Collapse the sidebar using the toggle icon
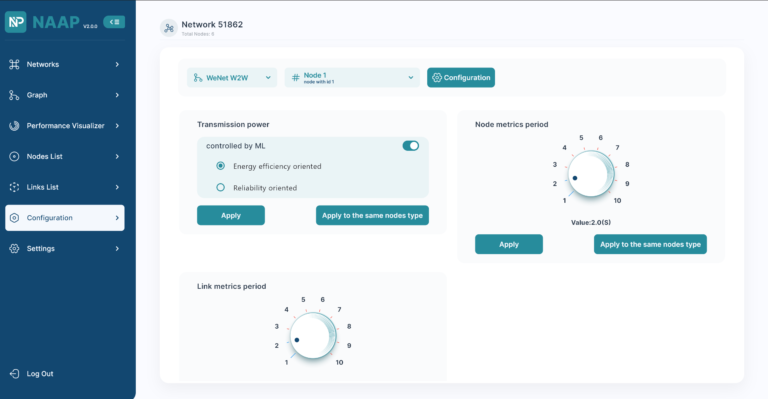 [114, 22]
